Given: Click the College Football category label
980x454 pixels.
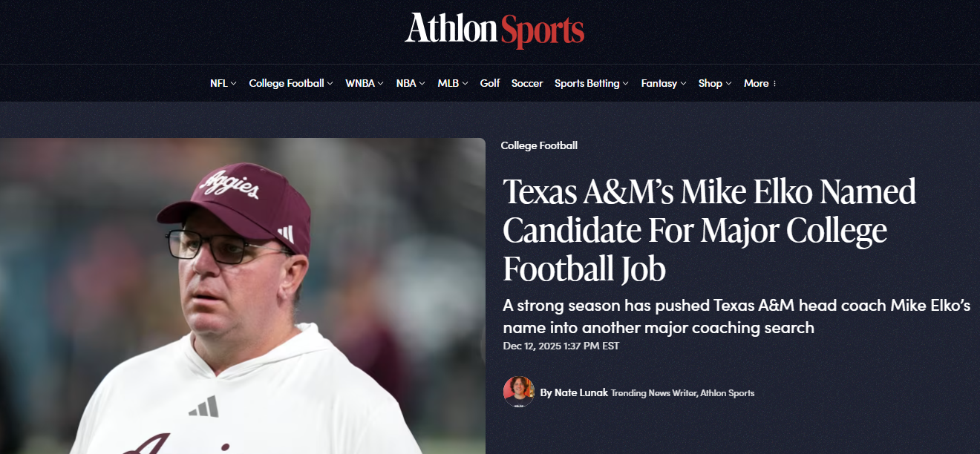Looking at the screenshot, I should (539, 145).
